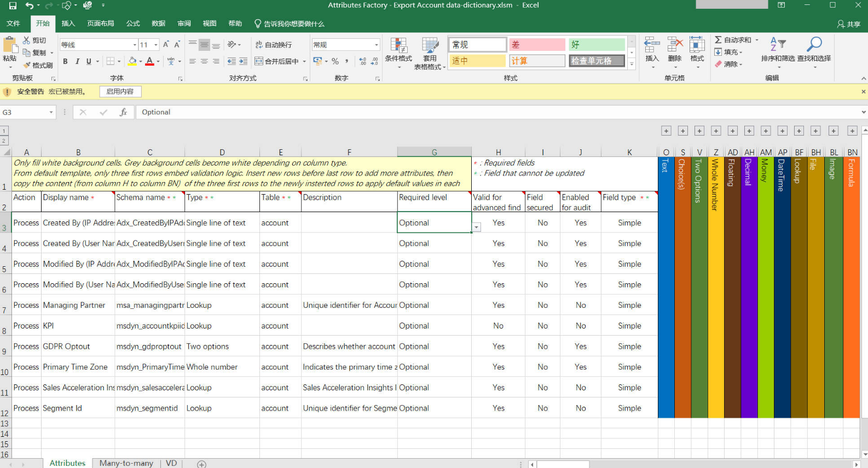The height and width of the screenshot is (468, 868).
Task: Click the 共享 (Share) button
Action: (x=849, y=24)
